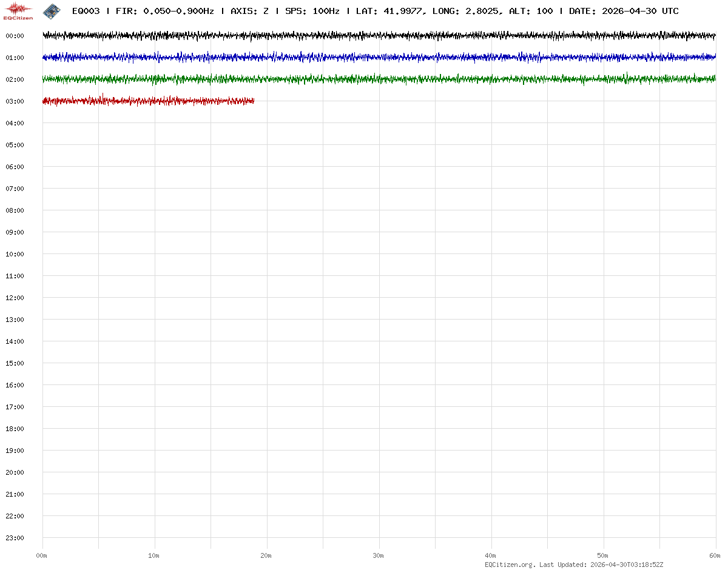728x570 pixels.
Task: Select the 23:00 hour label
Action: point(15,538)
